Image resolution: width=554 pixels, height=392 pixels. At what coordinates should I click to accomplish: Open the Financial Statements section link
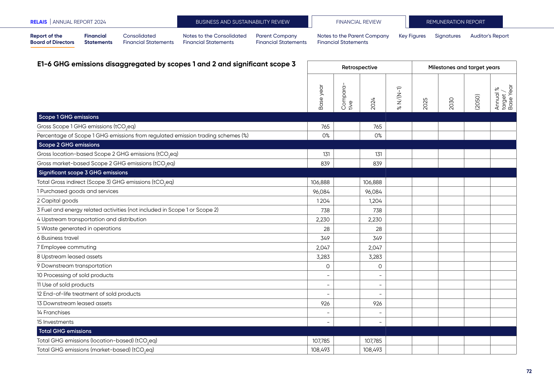click(98, 39)
